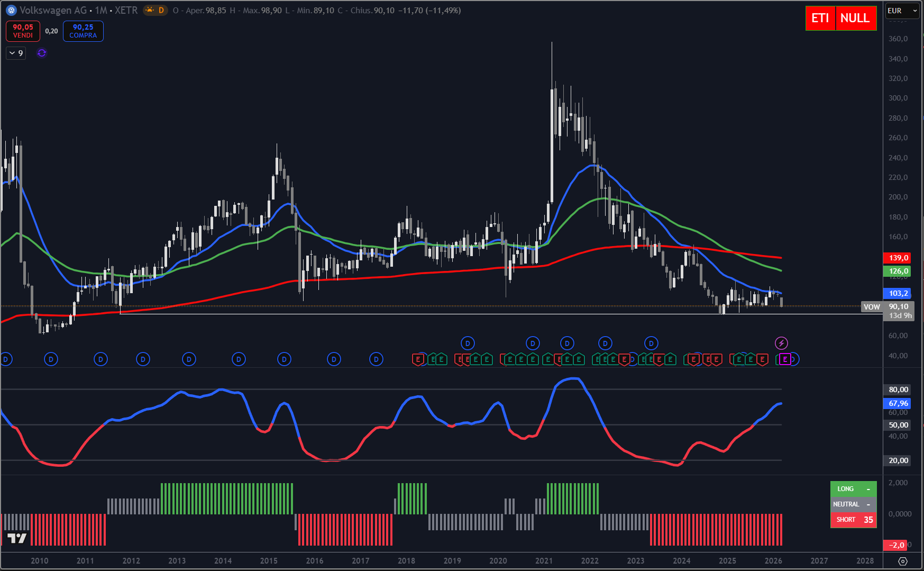The height and width of the screenshot is (571, 924).
Task: Click the dividend D marker above 2022
Action: (605, 343)
